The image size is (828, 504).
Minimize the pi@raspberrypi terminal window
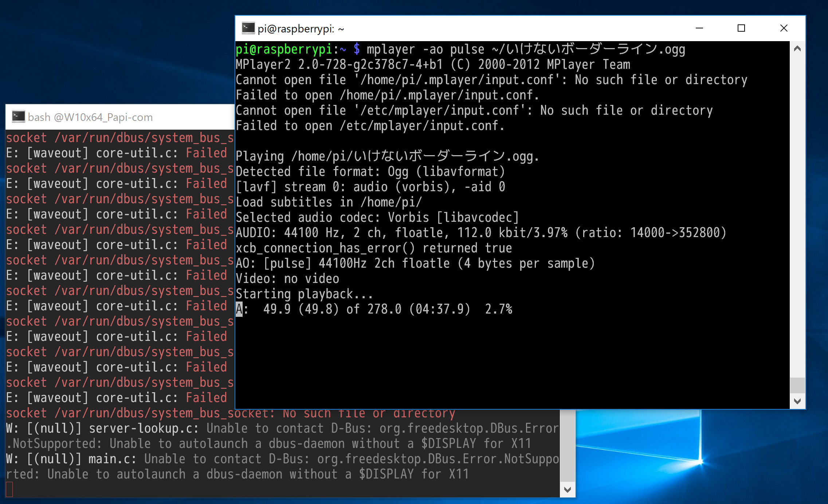[699, 28]
